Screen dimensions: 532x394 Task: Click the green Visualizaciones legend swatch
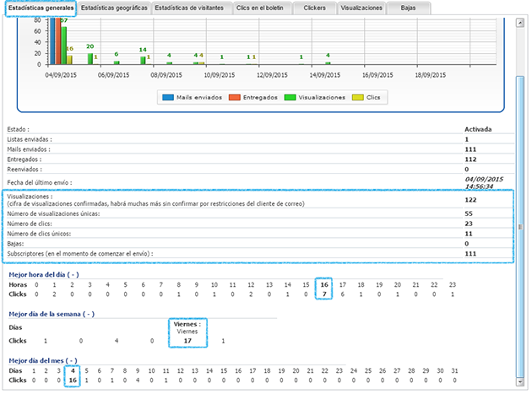click(x=290, y=98)
